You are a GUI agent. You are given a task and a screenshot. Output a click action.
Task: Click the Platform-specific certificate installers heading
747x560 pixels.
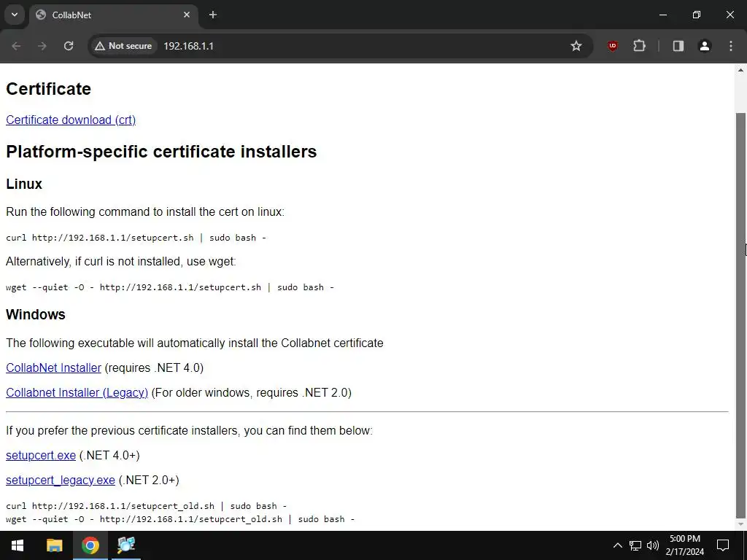pos(161,152)
